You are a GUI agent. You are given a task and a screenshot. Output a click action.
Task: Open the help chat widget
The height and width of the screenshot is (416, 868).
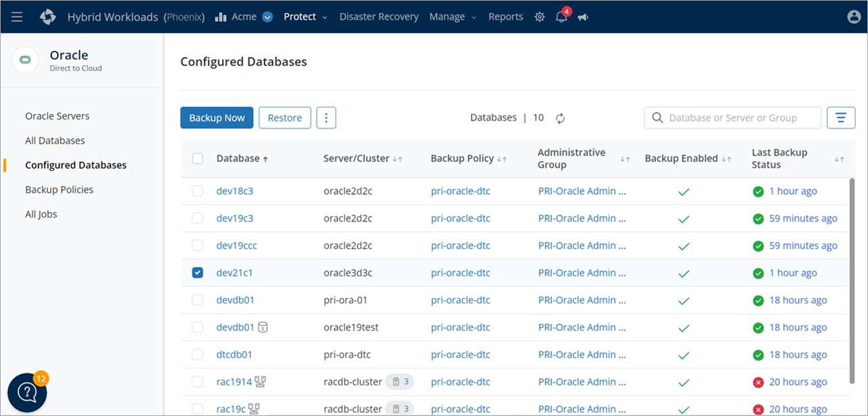27,392
